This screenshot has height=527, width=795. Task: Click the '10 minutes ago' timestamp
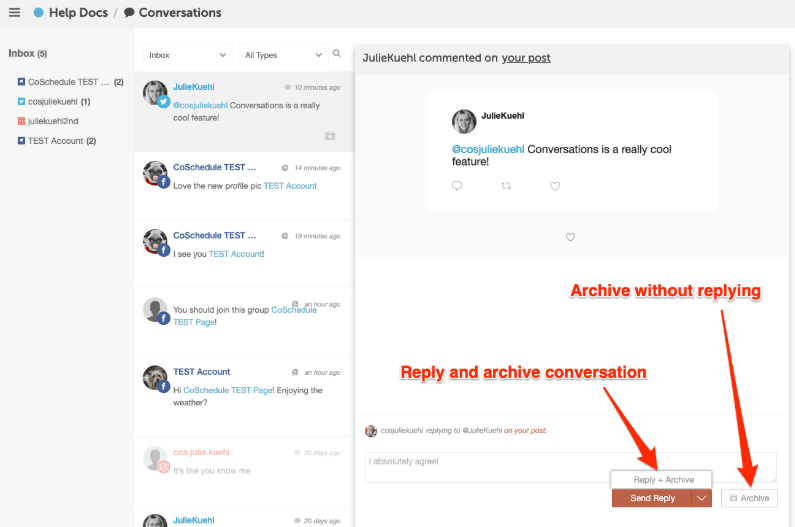coord(317,87)
